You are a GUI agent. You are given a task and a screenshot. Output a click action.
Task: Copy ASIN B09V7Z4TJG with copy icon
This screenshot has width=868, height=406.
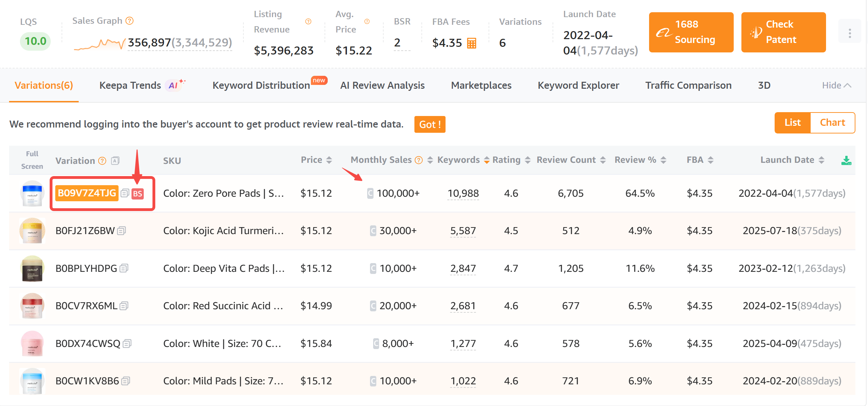pos(125,193)
